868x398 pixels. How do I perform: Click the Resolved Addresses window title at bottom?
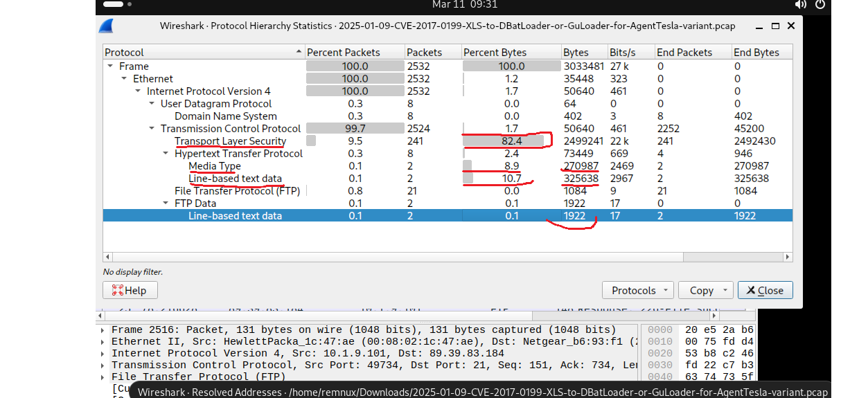click(483, 391)
